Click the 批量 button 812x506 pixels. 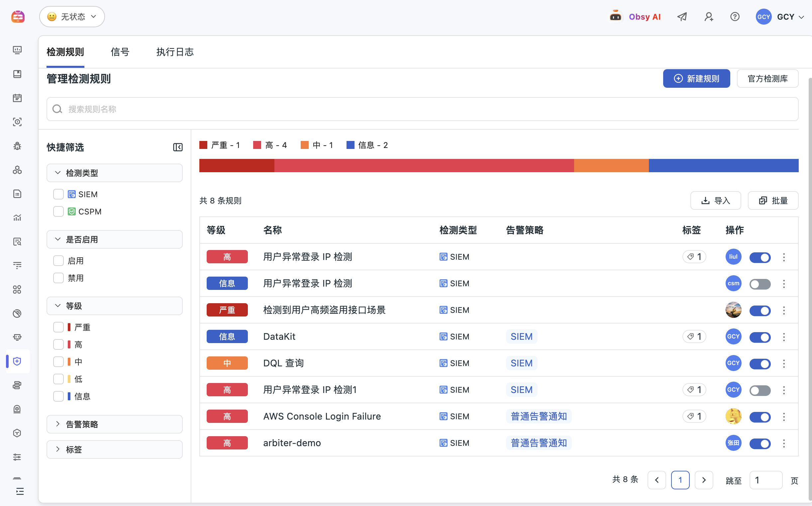[773, 200]
